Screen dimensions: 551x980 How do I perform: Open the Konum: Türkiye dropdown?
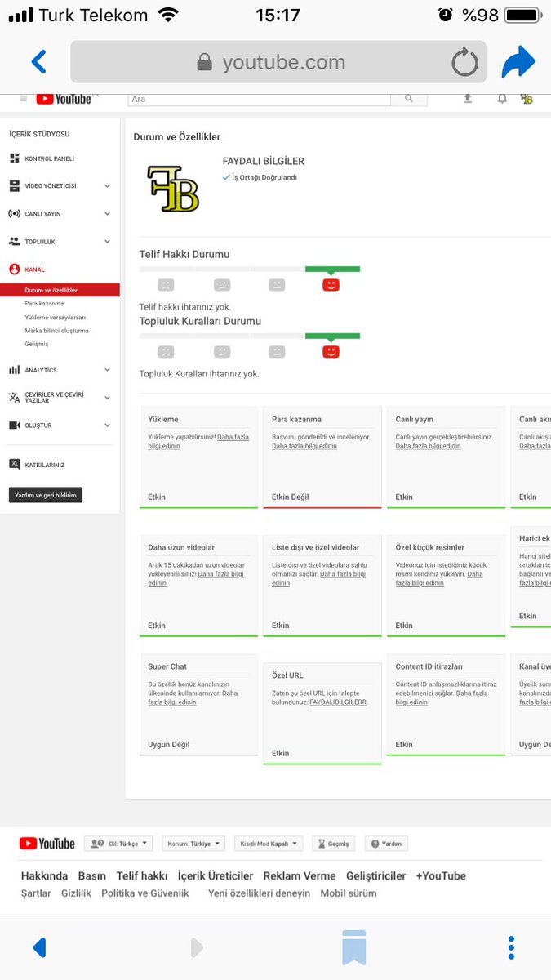coord(193,844)
